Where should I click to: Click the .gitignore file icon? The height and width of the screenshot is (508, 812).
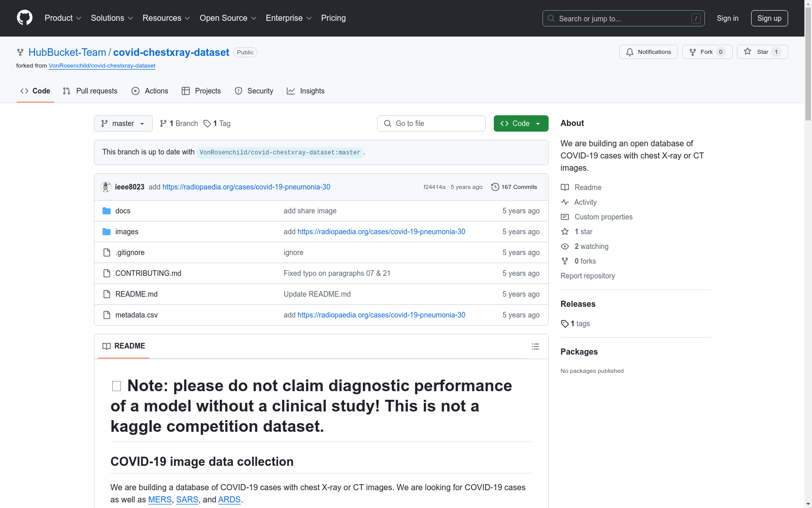click(107, 252)
